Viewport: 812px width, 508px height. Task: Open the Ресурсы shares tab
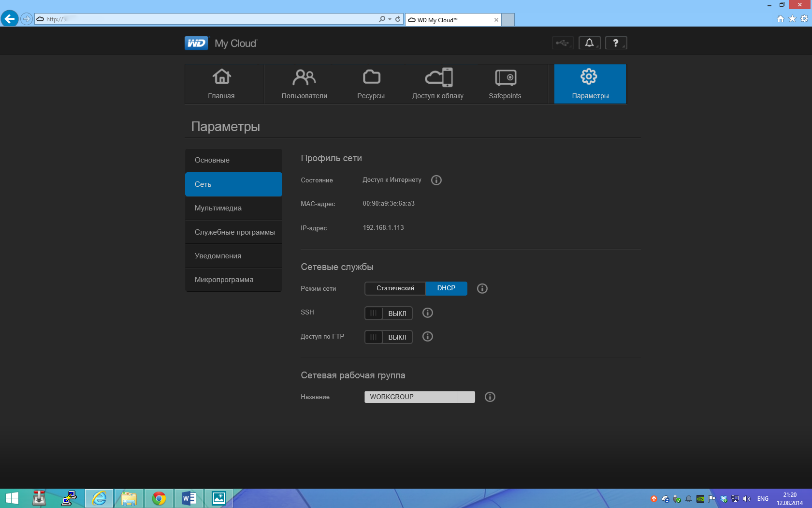click(x=371, y=84)
